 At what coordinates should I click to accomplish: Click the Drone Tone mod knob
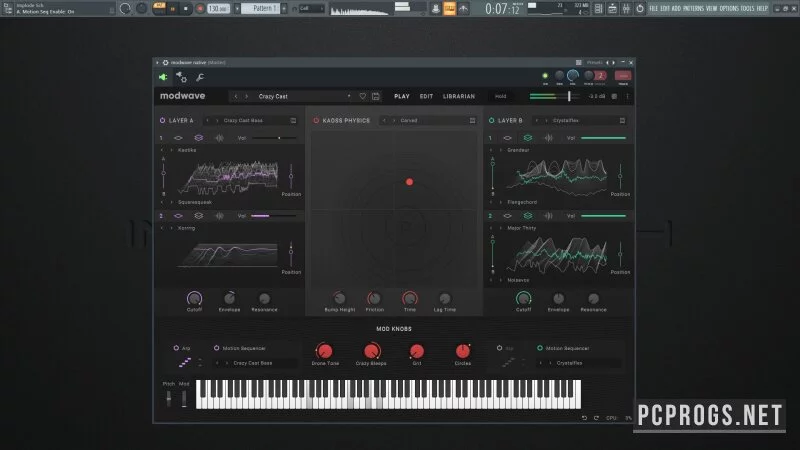324,351
